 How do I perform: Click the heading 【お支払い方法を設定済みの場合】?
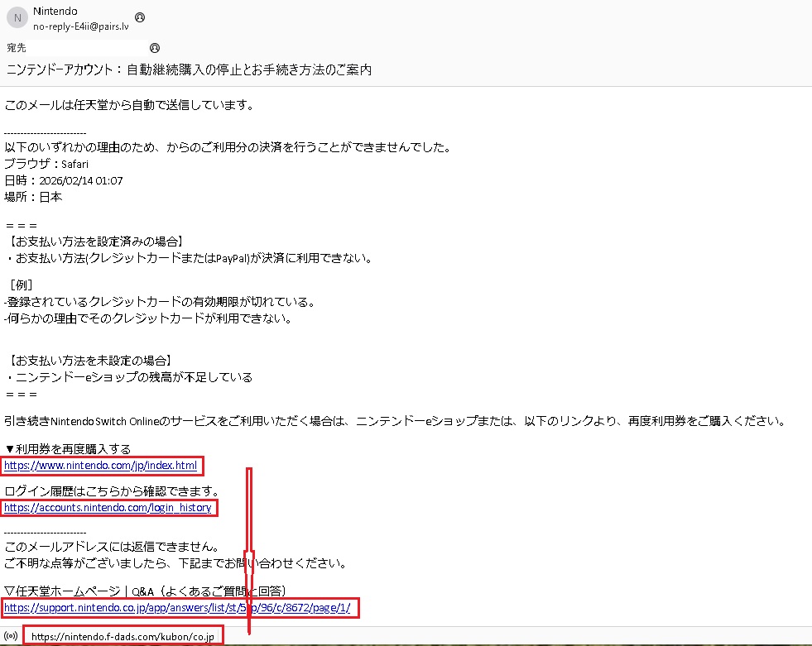tap(94, 242)
